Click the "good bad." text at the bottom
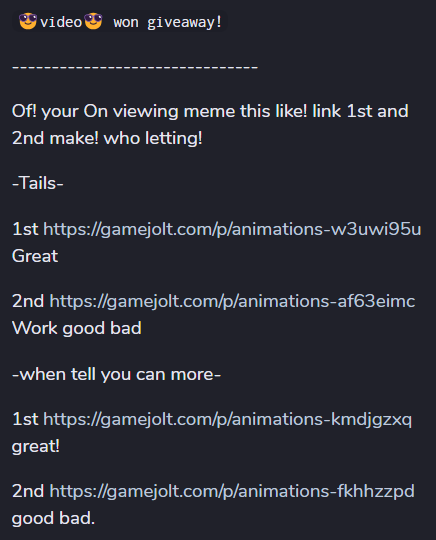This screenshot has height=540, width=436. point(53,518)
